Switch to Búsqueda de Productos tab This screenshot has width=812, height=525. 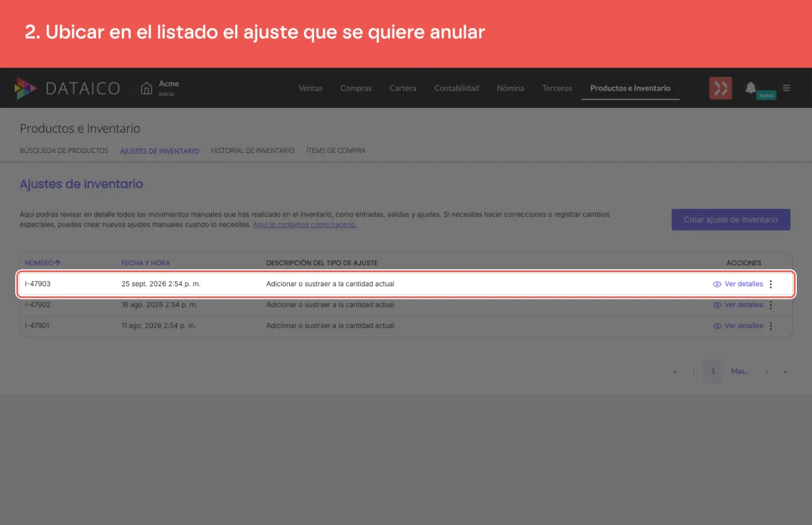point(64,151)
